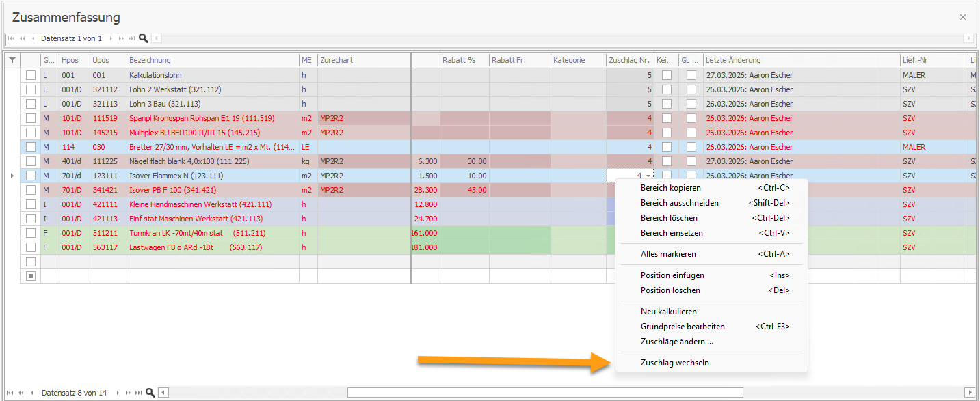This screenshot has height=401, width=980.
Task: Tick row checkbox for Kalkulationslohn
Action: (30, 75)
